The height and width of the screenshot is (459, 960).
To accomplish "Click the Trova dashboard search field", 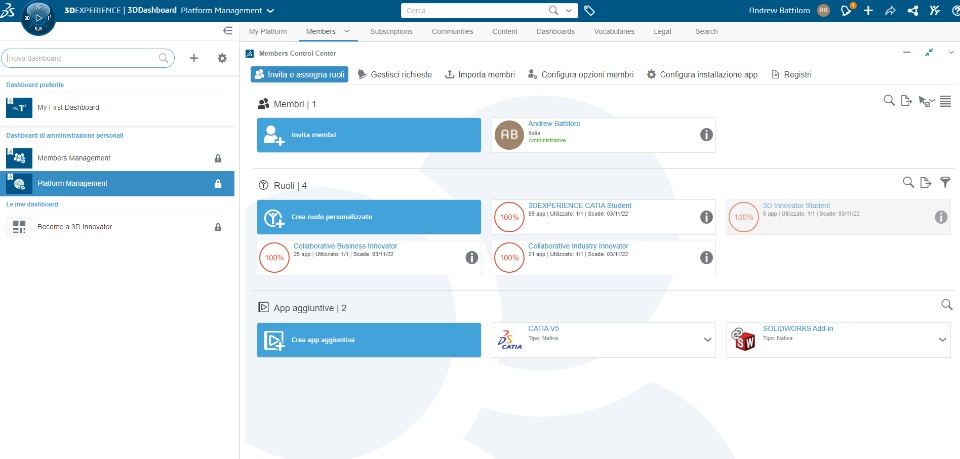I will click(x=88, y=58).
